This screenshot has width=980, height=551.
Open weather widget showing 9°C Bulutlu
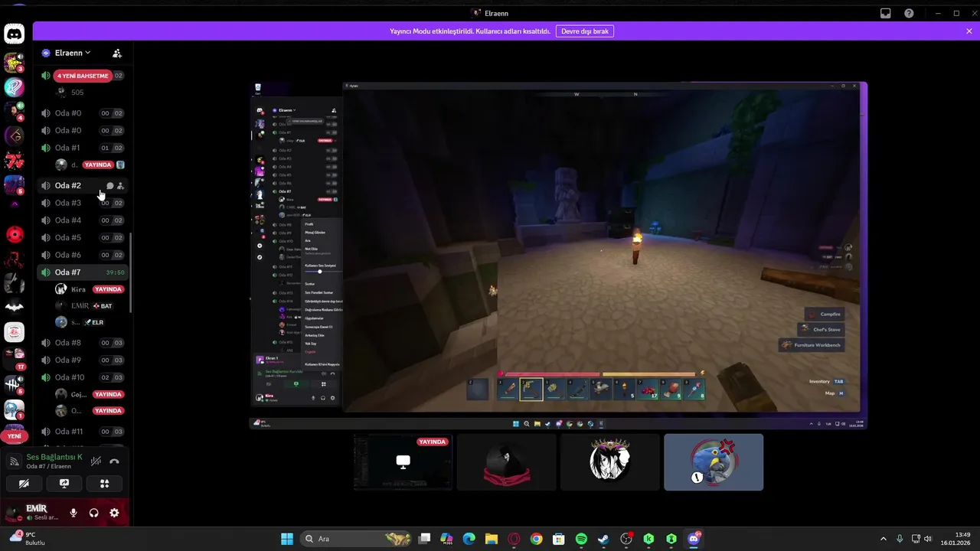pyautogui.click(x=27, y=539)
